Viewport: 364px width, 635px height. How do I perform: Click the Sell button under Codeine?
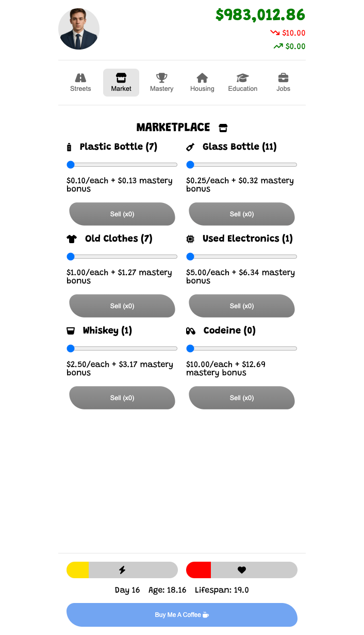pos(242,398)
